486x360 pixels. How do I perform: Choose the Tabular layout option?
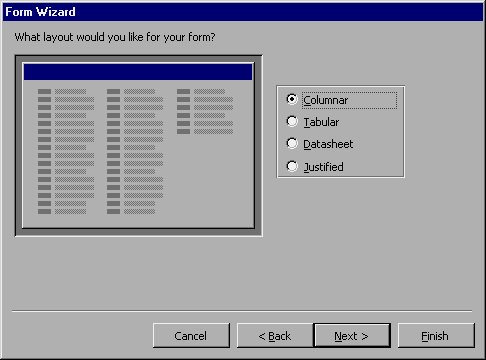pyautogui.click(x=292, y=121)
